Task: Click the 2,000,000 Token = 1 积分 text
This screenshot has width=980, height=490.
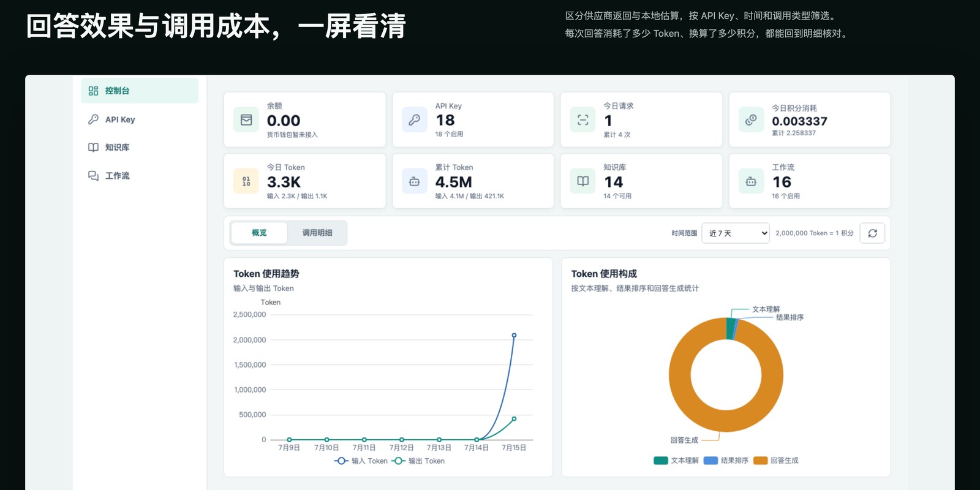Action: (x=815, y=233)
